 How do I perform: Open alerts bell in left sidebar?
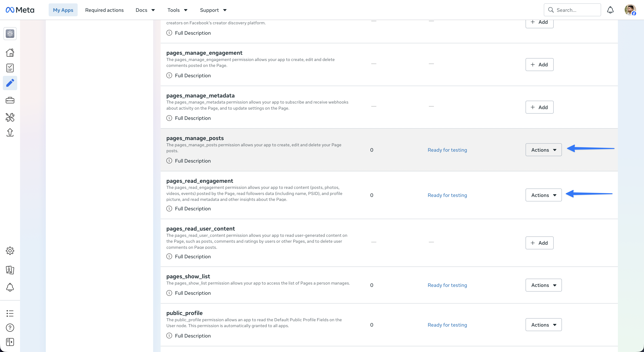(10, 287)
